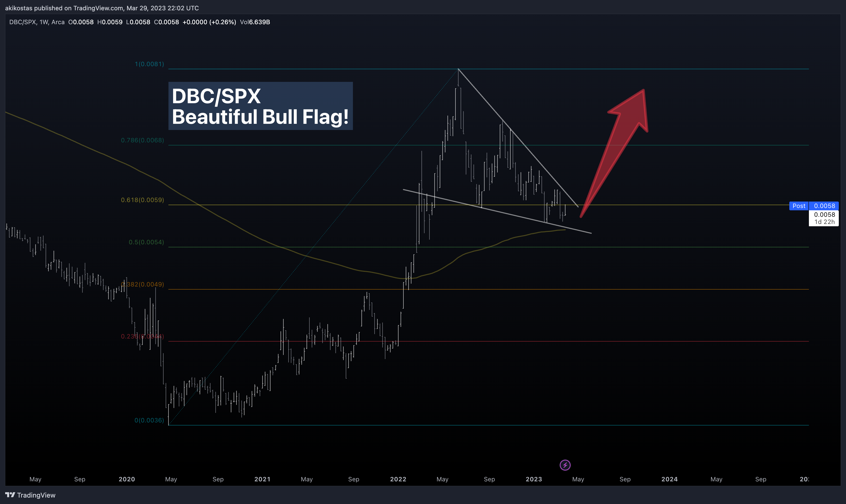Click the TradingView logo at bottom left
846x504 pixels.
tap(30, 495)
